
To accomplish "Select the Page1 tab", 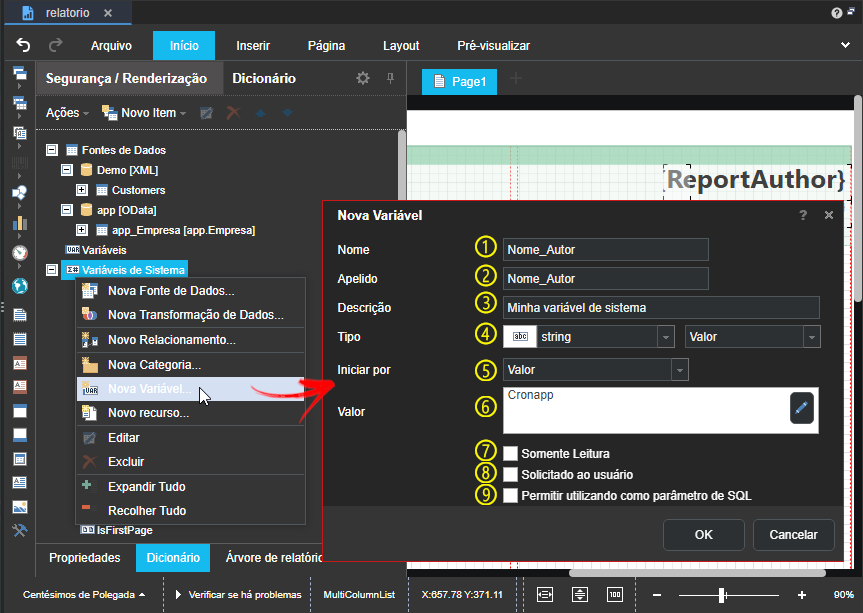I will 460,81.
